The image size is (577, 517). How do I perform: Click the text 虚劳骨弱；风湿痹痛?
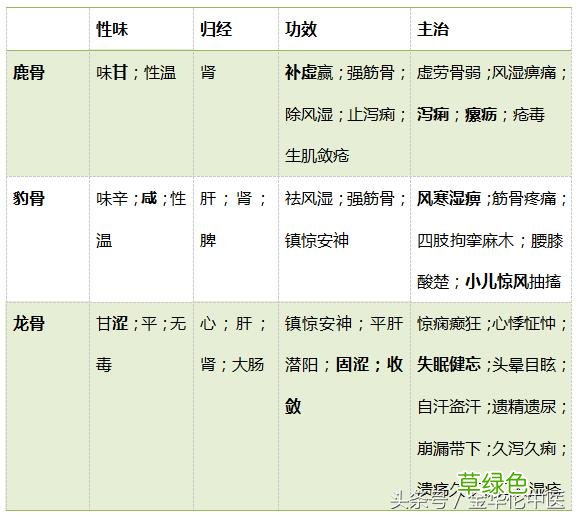click(x=492, y=72)
